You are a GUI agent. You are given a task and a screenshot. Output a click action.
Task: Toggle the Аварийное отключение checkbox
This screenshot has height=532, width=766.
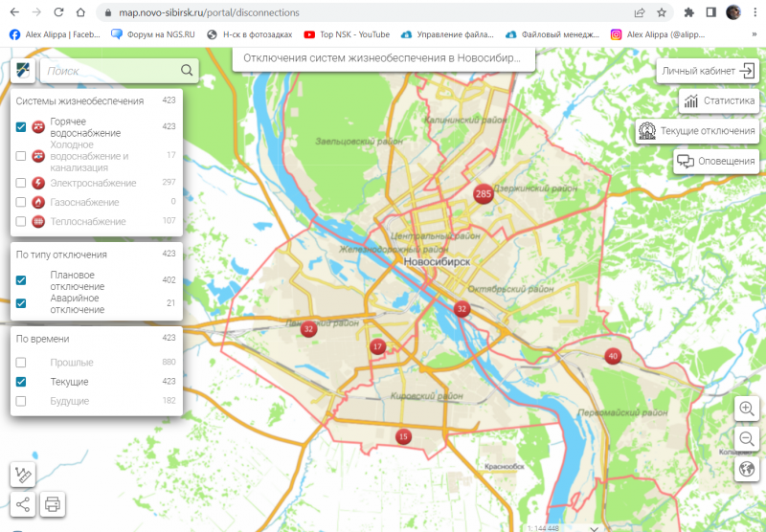(x=21, y=303)
